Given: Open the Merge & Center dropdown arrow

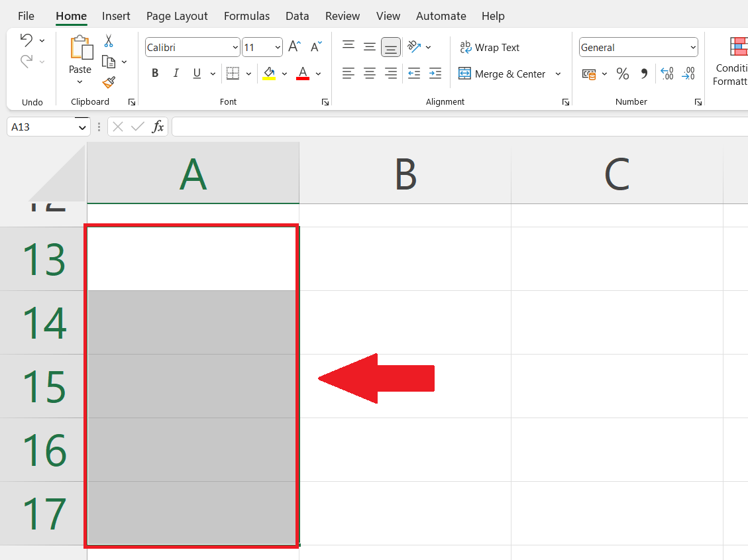Looking at the screenshot, I should click(x=558, y=74).
